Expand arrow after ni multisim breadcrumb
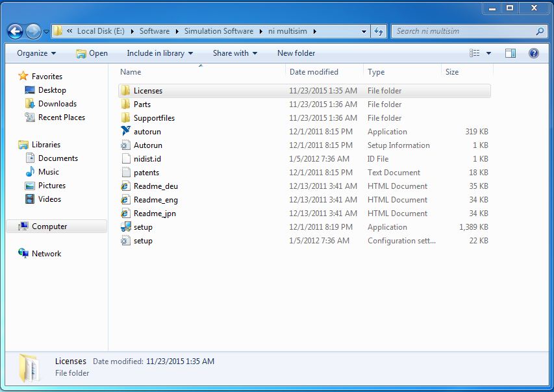The image size is (554, 392). coord(314,31)
